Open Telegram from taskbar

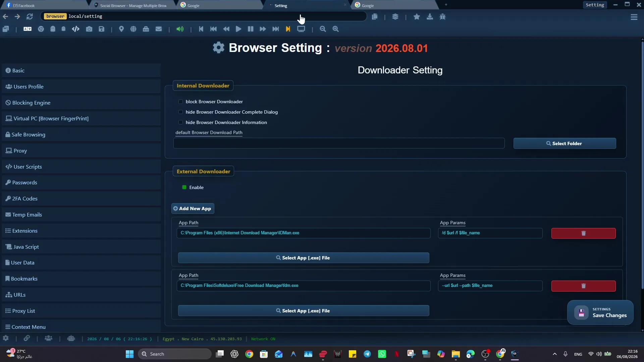367,354
